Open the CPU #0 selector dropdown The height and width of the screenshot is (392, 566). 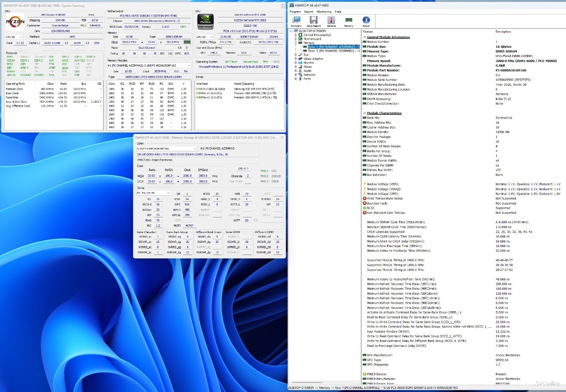click(x=14, y=37)
